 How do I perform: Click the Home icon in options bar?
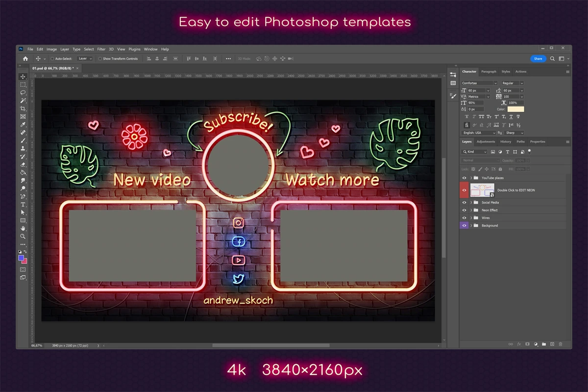tap(25, 59)
